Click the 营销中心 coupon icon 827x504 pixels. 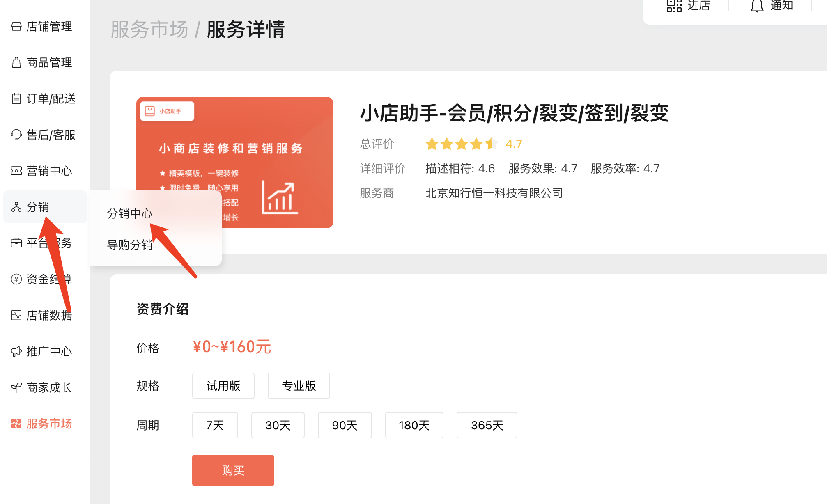(16, 171)
